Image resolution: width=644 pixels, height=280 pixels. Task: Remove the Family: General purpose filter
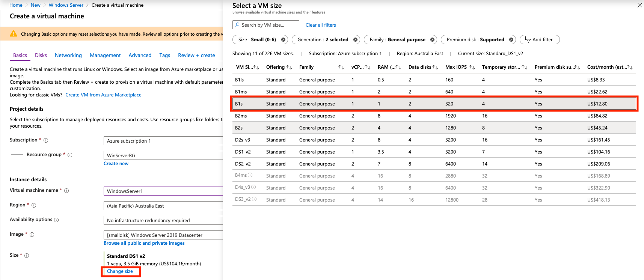pos(432,40)
